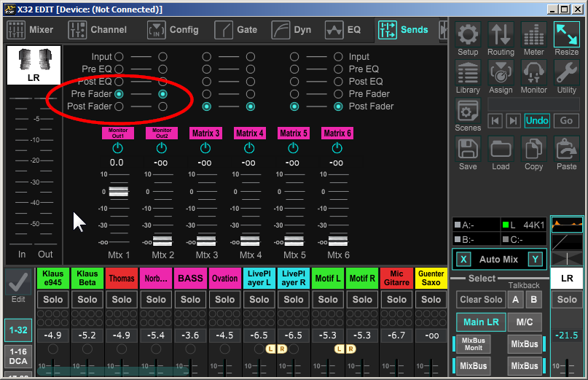Click the LR channel thumbnail image

coord(34,66)
